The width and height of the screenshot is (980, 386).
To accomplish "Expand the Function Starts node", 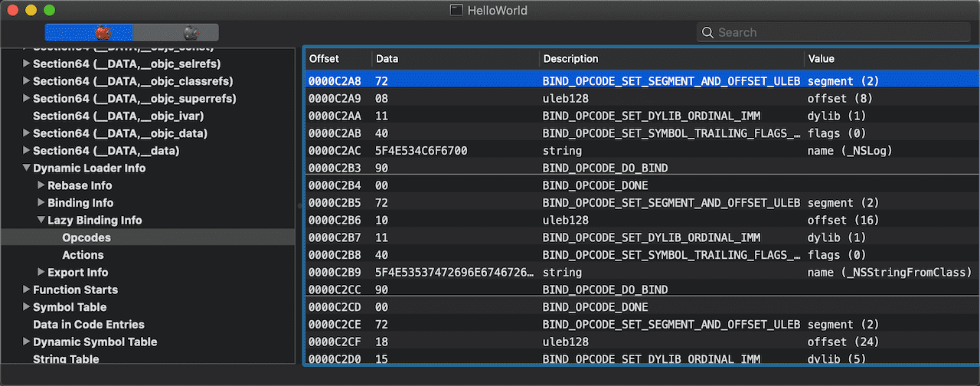I will [x=27, y=289].
